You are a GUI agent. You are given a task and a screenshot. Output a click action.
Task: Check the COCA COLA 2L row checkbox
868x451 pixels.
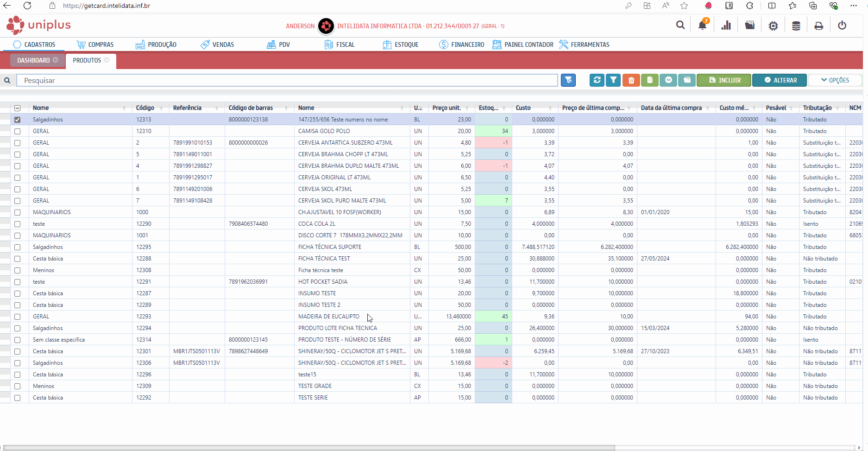17,224
